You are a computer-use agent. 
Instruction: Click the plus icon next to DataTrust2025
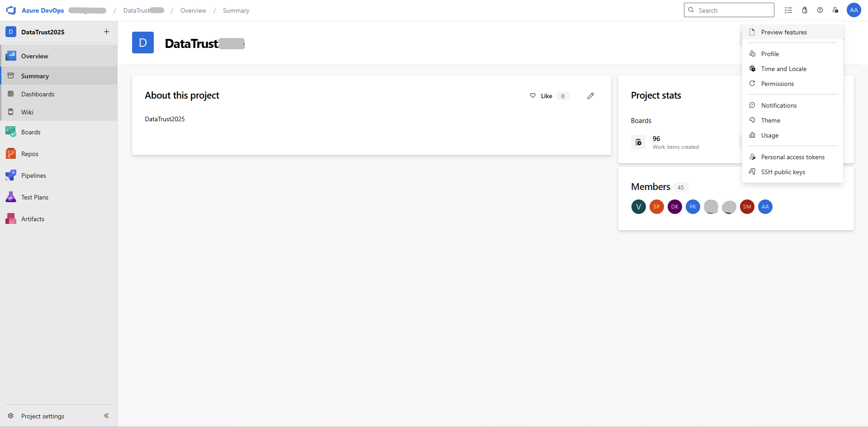pos(106,32)
